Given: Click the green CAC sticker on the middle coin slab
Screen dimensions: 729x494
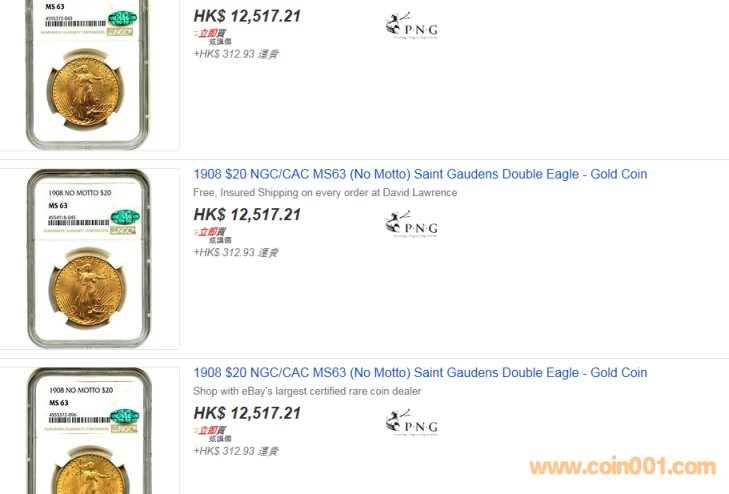Looking at the screenshot, I should (125, 217).
